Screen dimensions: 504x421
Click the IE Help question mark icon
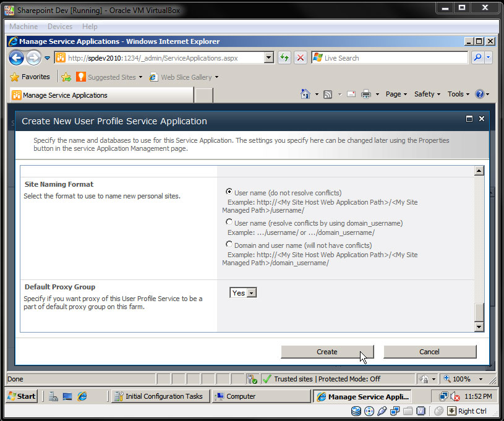point(479,94)
